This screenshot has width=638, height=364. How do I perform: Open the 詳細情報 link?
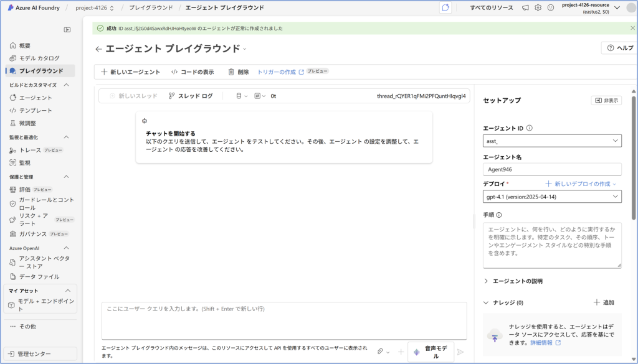coord(545,343)
